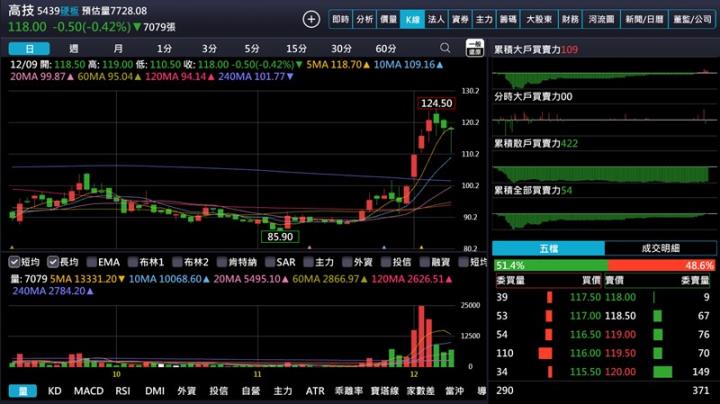
Task: Click the 124.50 high price label
Action: [436, 103]
